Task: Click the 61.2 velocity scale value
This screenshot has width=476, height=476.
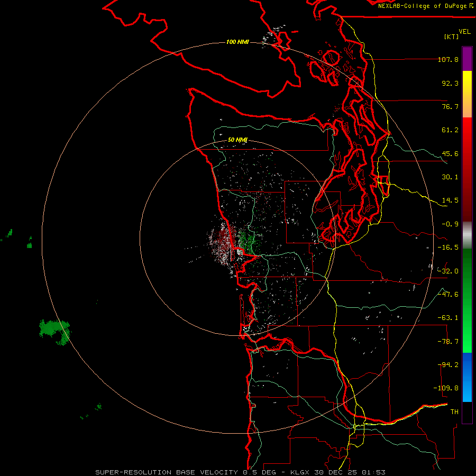Action: pyautogui.click(x=450, y=130)
